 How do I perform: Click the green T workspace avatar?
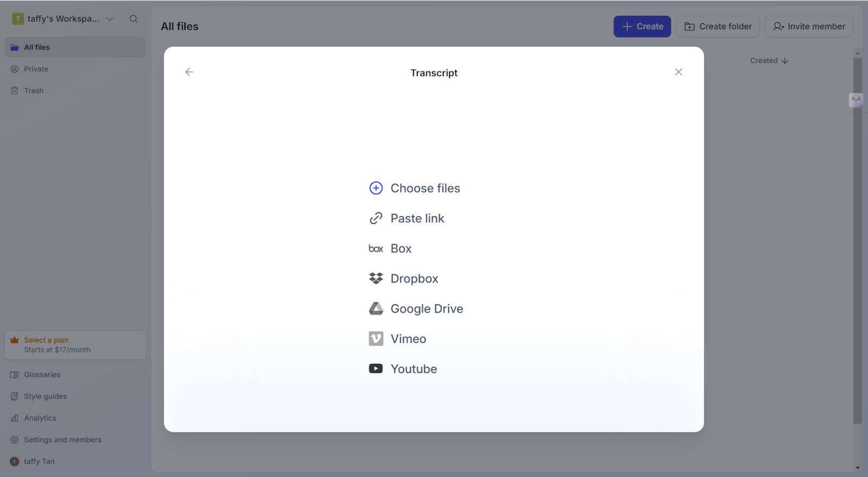click(x=18, y=19)
